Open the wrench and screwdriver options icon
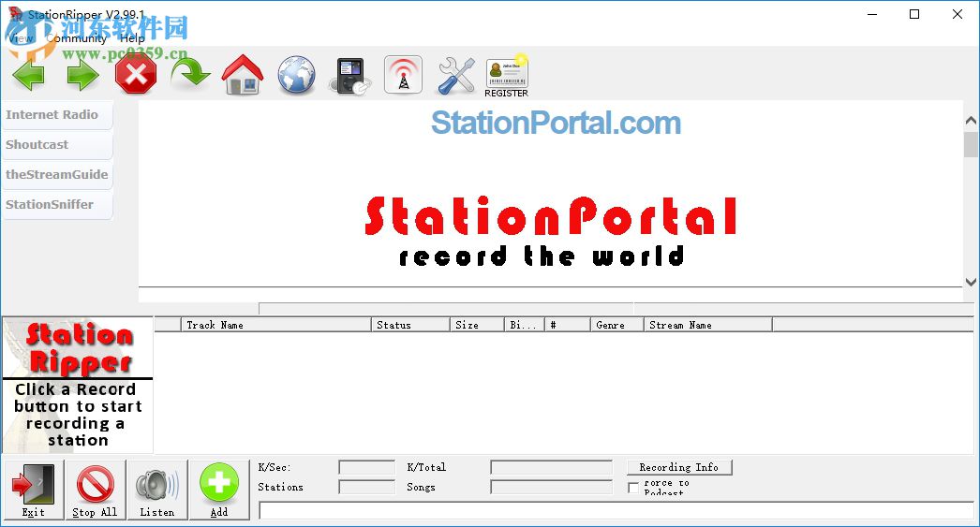The height and width of the screenshot is (527, 980). [456, 76]
